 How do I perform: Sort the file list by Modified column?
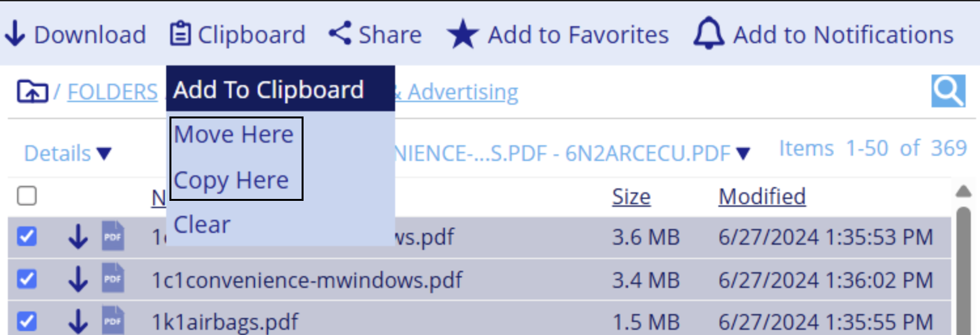pyautogui.click(x=761, y=196)
